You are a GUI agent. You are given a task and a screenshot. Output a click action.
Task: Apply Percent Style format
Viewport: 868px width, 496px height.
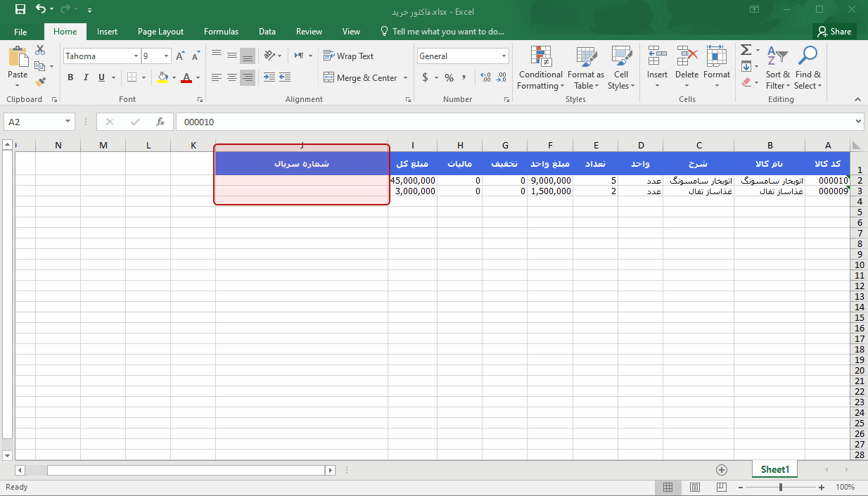point(449,77)
